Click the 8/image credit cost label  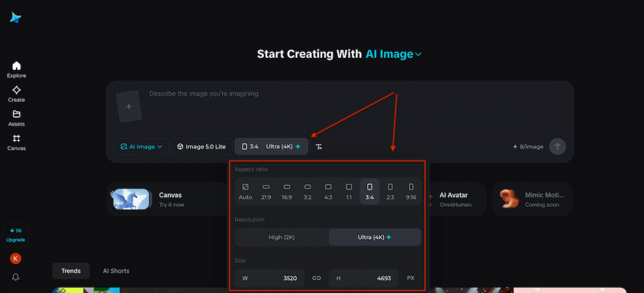point(528,147)
